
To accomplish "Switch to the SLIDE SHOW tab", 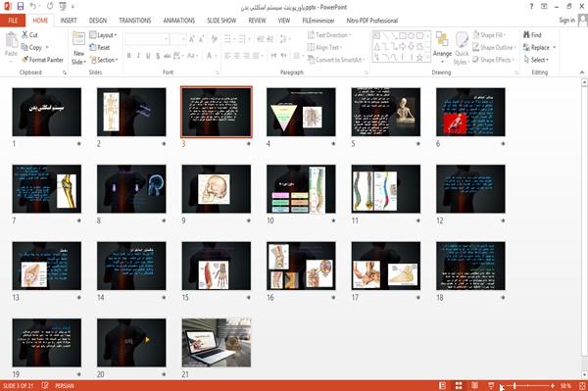I will pos(221,21).
